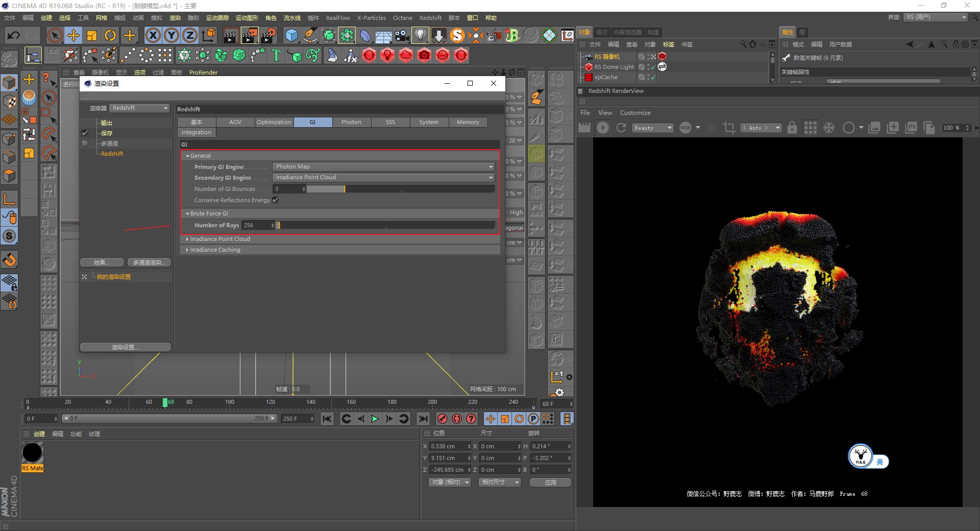The width and height of the screenshot is (980, 531).
Task: Select the RS Mate material thumbnail
Action: [32, 456]
